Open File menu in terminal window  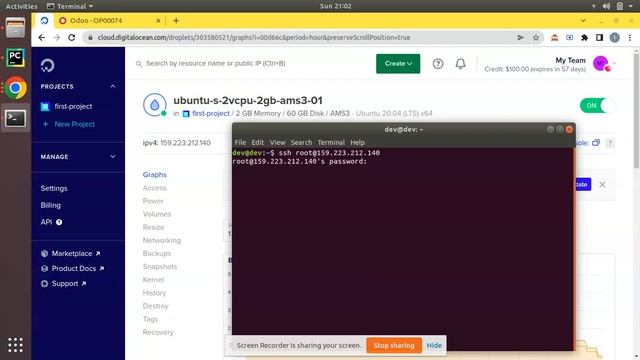tap(240, 142)
